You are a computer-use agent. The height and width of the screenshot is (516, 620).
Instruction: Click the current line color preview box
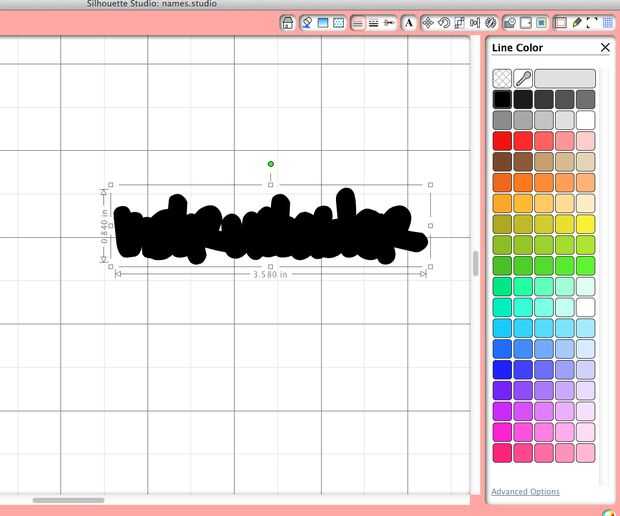[565, 78]
